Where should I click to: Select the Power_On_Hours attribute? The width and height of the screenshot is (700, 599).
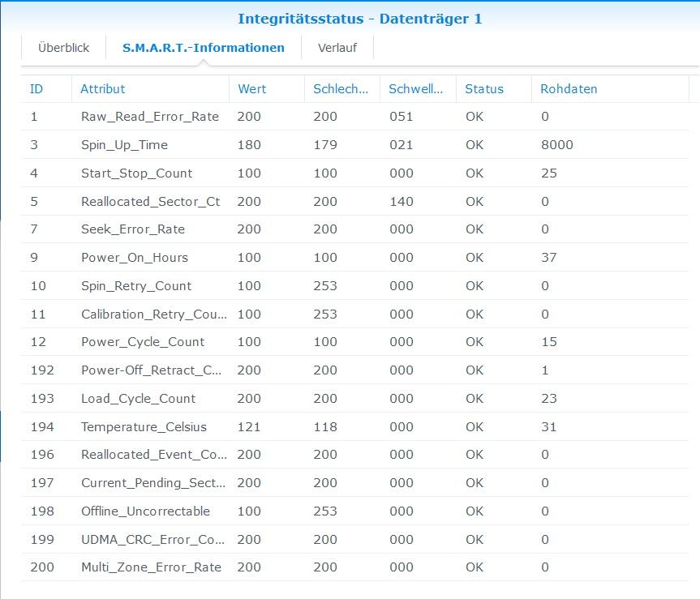pos(135,258)
